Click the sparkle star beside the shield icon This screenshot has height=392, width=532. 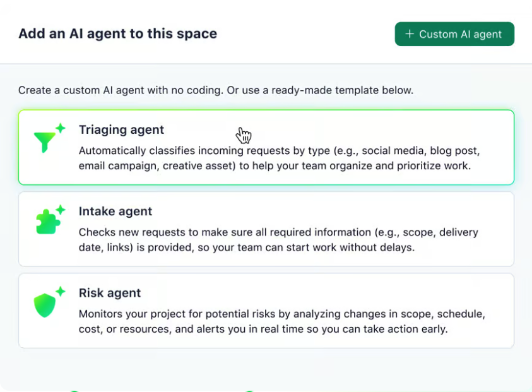pos(61,291)
